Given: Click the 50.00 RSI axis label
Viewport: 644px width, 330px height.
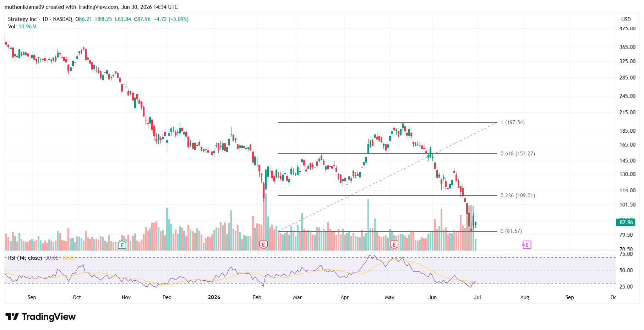Looking at the screenshot, I should pyautogui.click(x=626, y=270).
